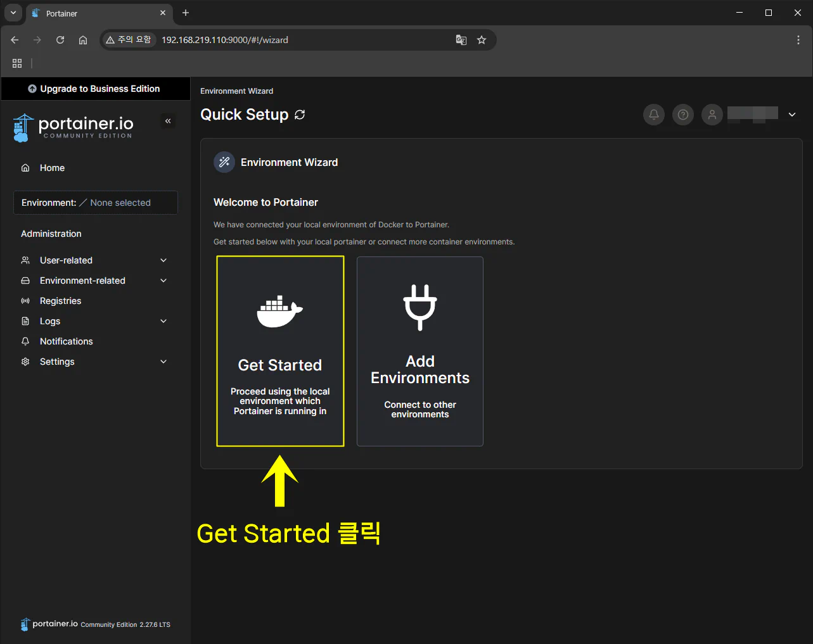The height and width of the screenshot is (644, 813).
Task: Expand the Settings menu chevron
Action: [x=163, y=362]
